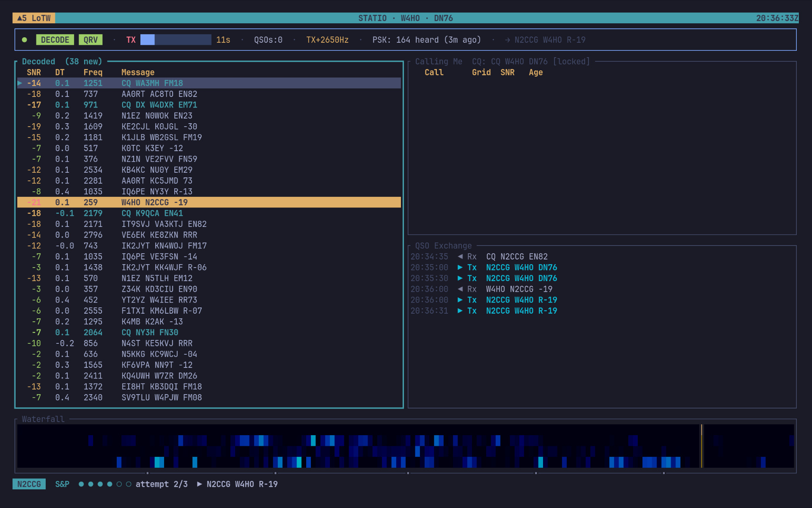Click Tx arrow icon at 20:35:30
The image size is (812, 508).
[x=460, y=278]
